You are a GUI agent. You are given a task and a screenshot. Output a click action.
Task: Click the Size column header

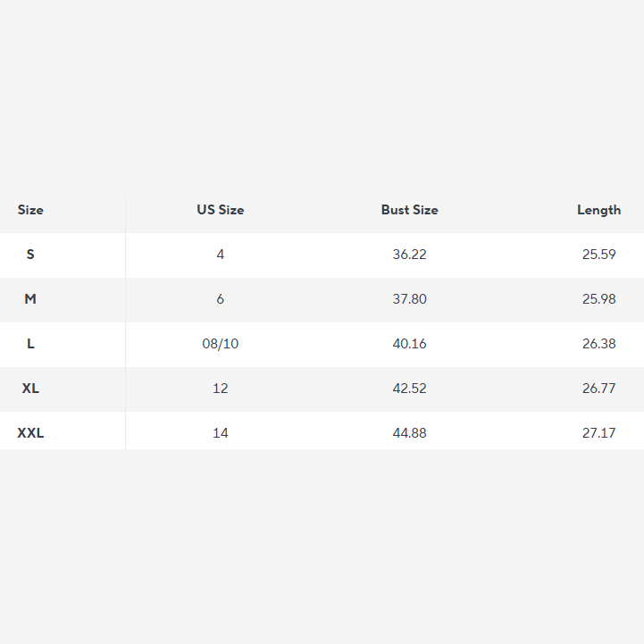pyautogui.click(x=30, y=210)
